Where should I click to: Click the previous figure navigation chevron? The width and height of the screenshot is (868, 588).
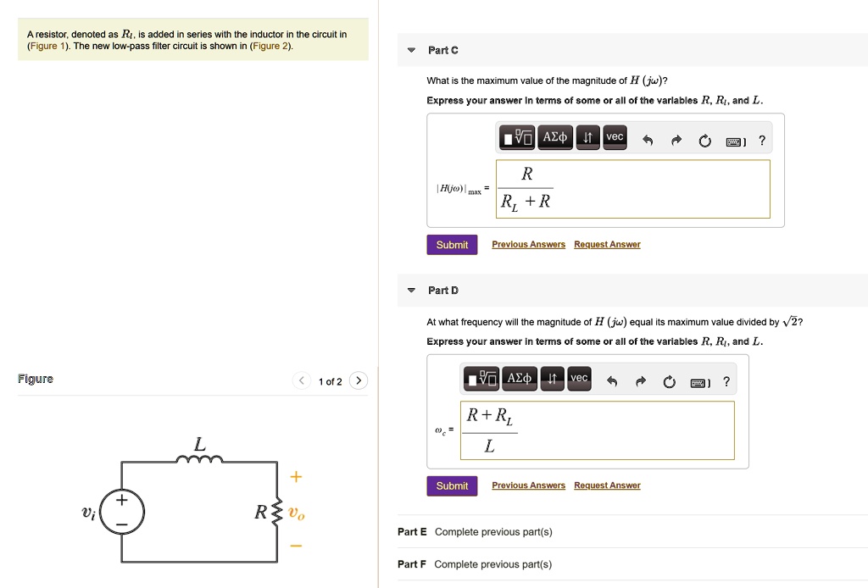[x=301, y=380]
